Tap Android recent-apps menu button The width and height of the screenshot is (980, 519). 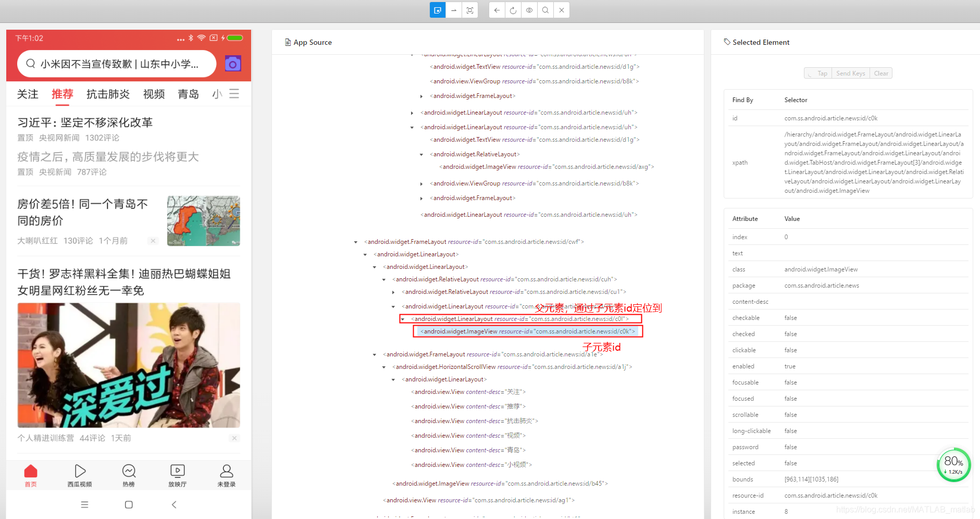point(85,504)
